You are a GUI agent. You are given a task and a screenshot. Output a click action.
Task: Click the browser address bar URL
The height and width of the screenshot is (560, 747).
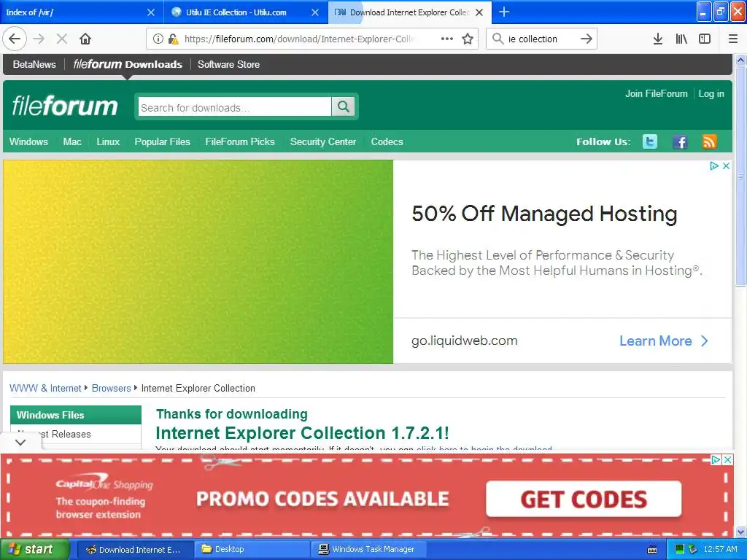[x=298, y=39]
